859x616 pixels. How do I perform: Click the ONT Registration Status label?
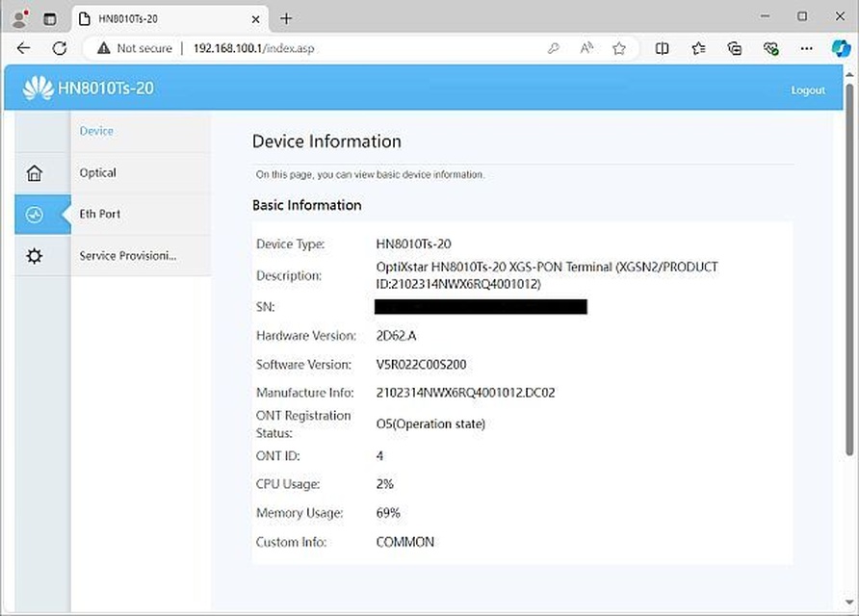(x=303, y=424)
